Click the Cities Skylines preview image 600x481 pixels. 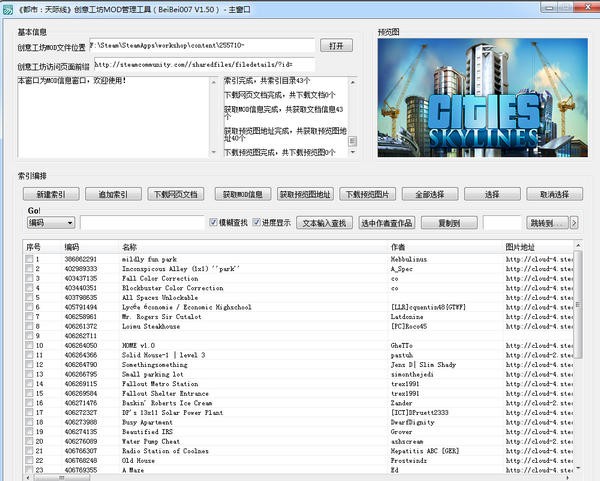click(x=483, y=98)
